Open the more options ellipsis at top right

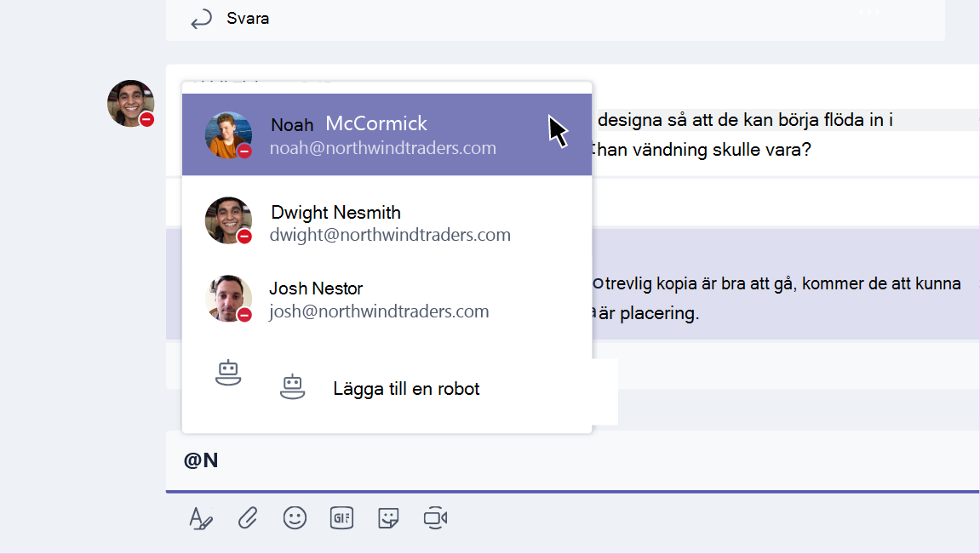(x=869, y=12)
